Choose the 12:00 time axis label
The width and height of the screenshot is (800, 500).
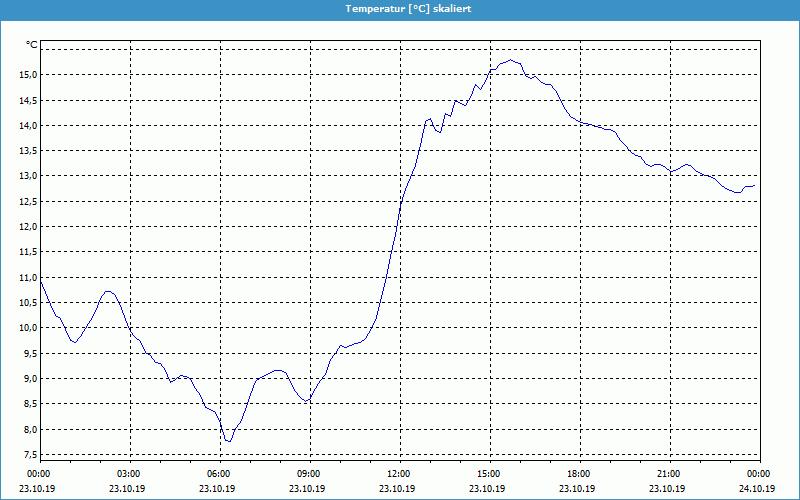pyautogui.click(x=399, y=474)
